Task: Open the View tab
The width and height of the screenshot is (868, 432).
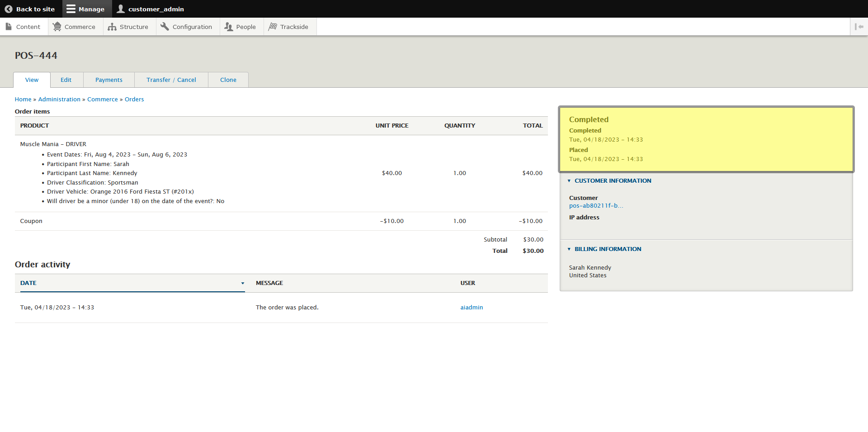Action: pos(32,80)
